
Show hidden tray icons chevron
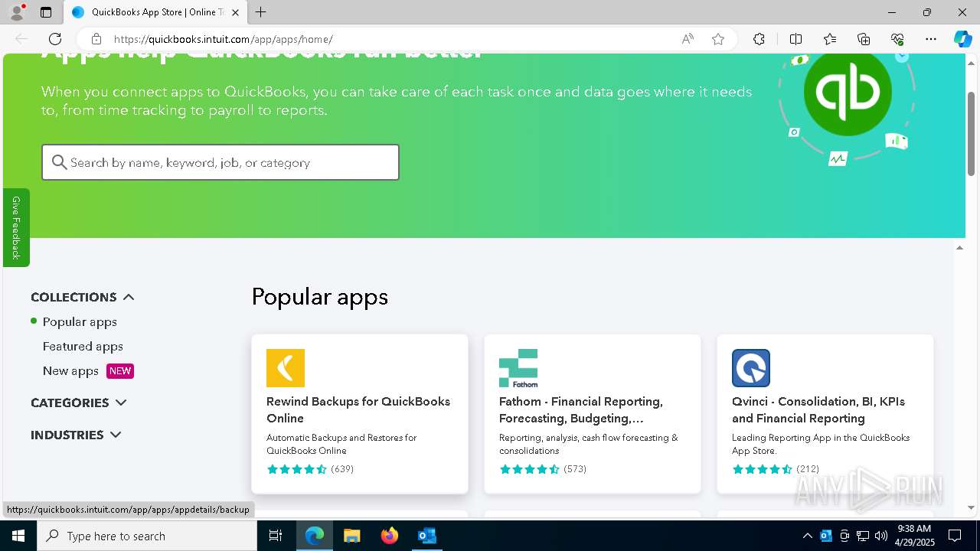[808, 536]
